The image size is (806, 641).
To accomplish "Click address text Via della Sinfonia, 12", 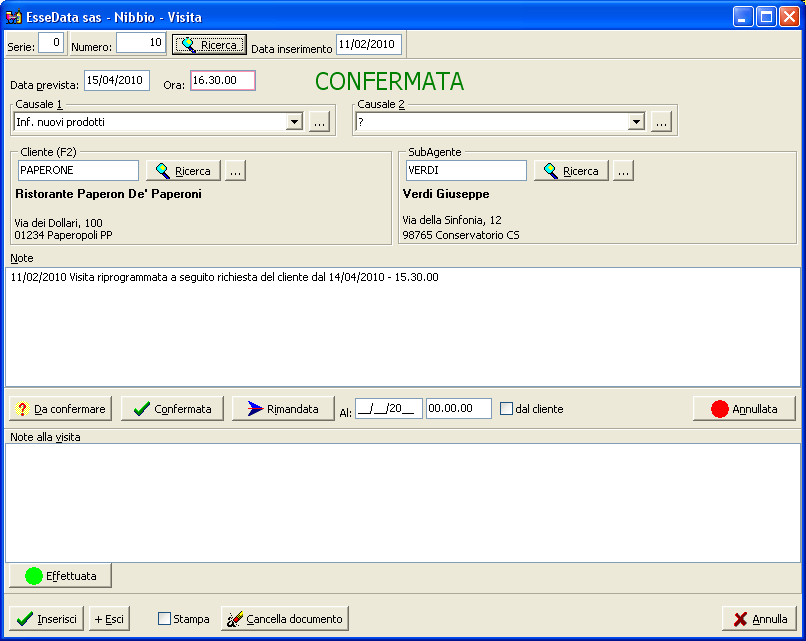I will pos(452,220).
